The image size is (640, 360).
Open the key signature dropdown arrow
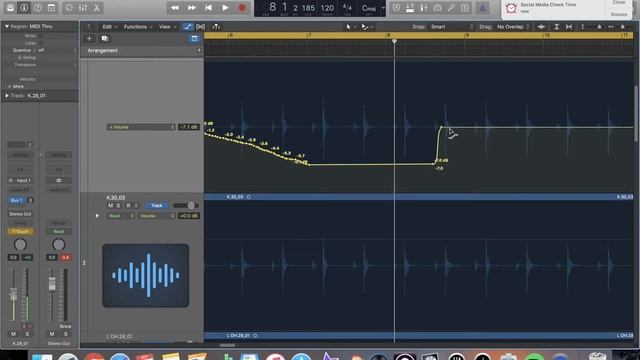pos(383,8)
